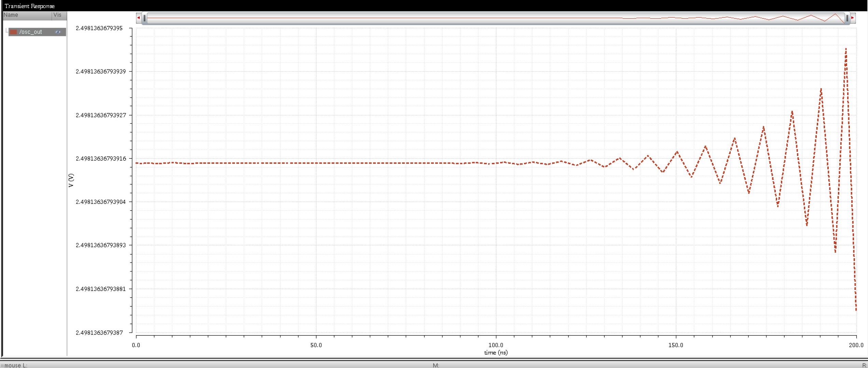This screenshot has width=868, height=368.
Task: Click the bottom y-axis value 2.4981363679387
Action: click(99, 332)
